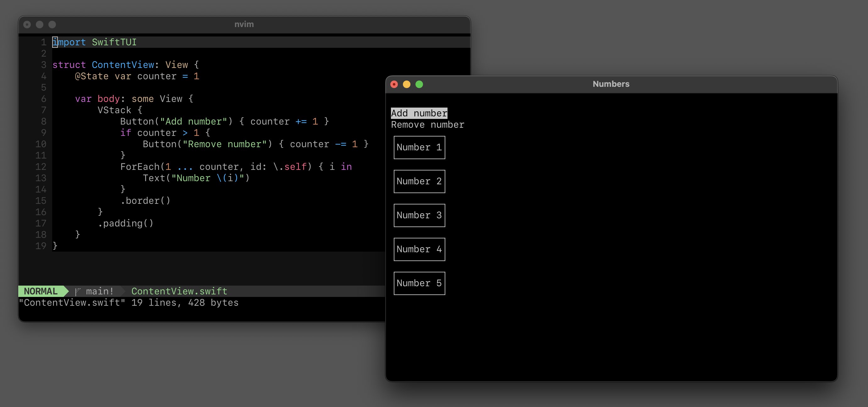The image size is (868, 407).
Task: Select the Number 1 bordered item
Action: 419,147
